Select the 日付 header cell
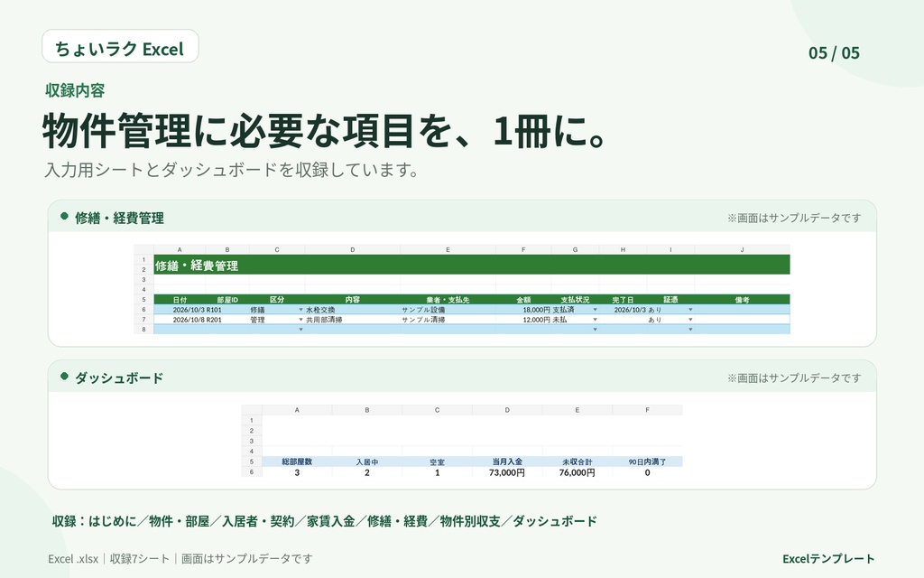 pos(180,300)
